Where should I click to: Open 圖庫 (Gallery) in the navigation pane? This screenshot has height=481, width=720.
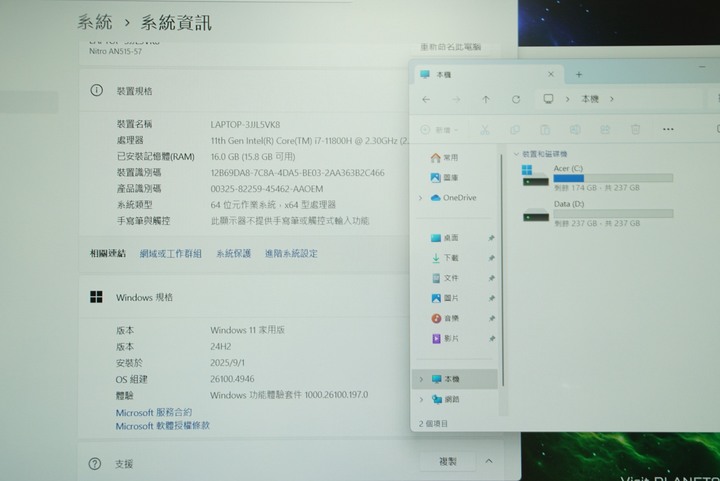pyautogui.click(x=444, y=178)
